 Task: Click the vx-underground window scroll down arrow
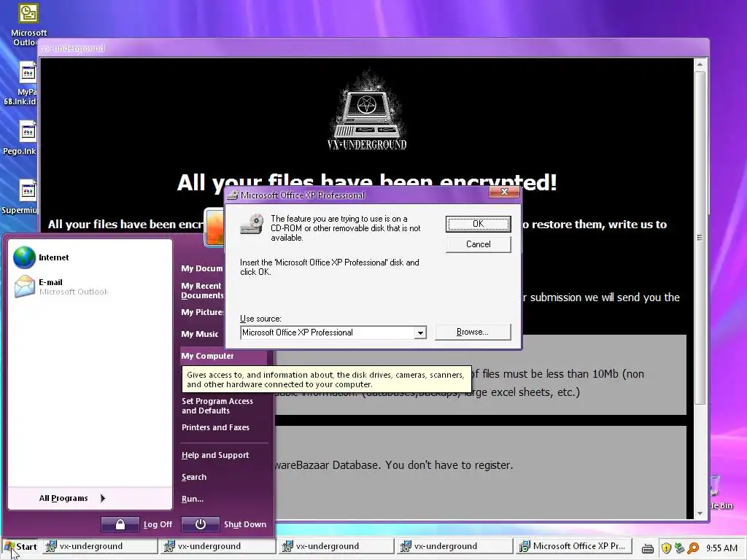point(700,513)
